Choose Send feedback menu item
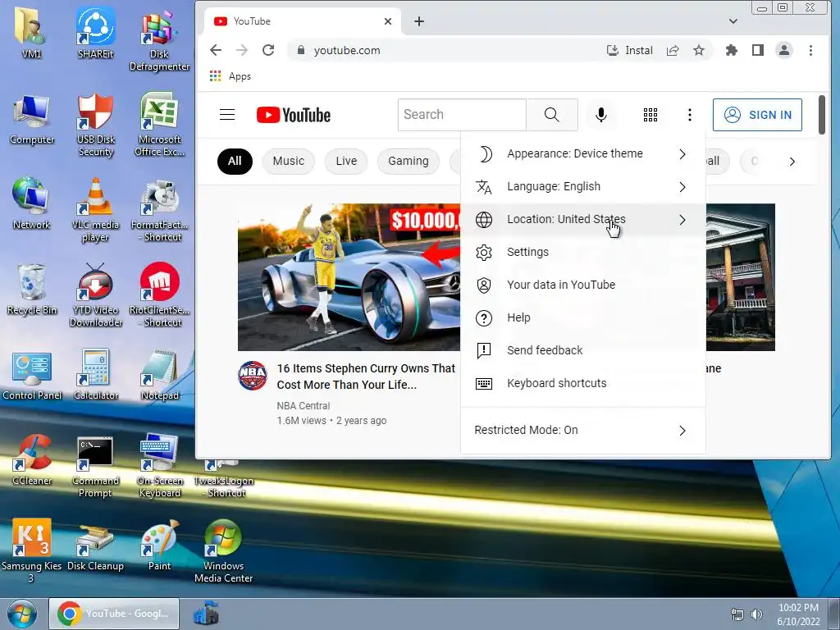The image size is (840, 630). [582, 350]
